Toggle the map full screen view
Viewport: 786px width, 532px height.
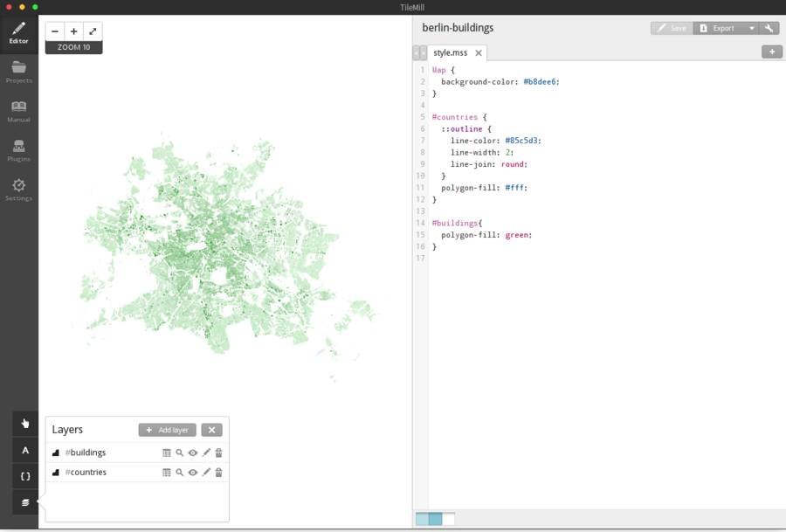coord(93,31)
